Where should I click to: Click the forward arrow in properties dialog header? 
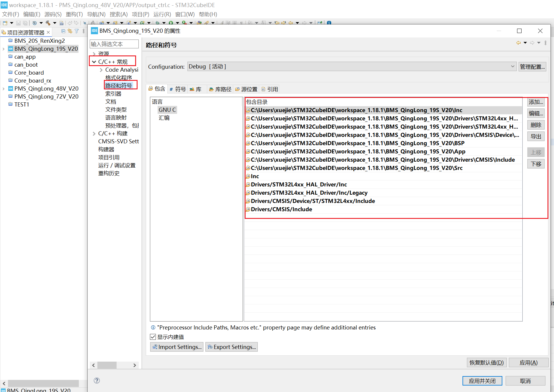click(x=532, y=43)
